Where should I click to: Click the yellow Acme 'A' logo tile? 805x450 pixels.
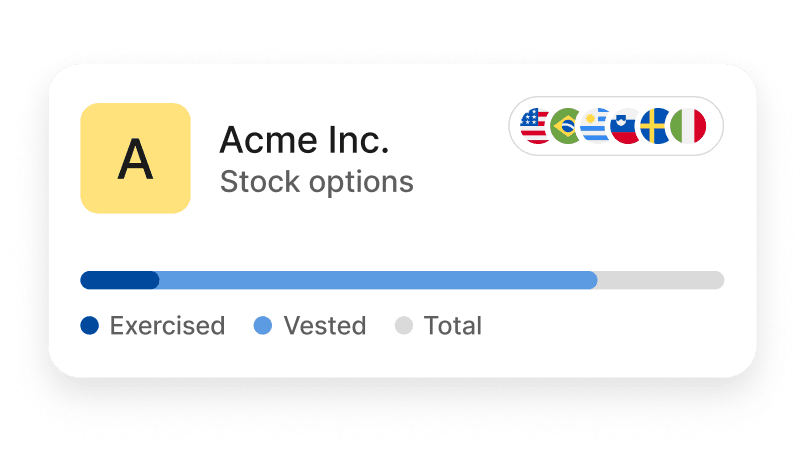(x=136, y=158)
